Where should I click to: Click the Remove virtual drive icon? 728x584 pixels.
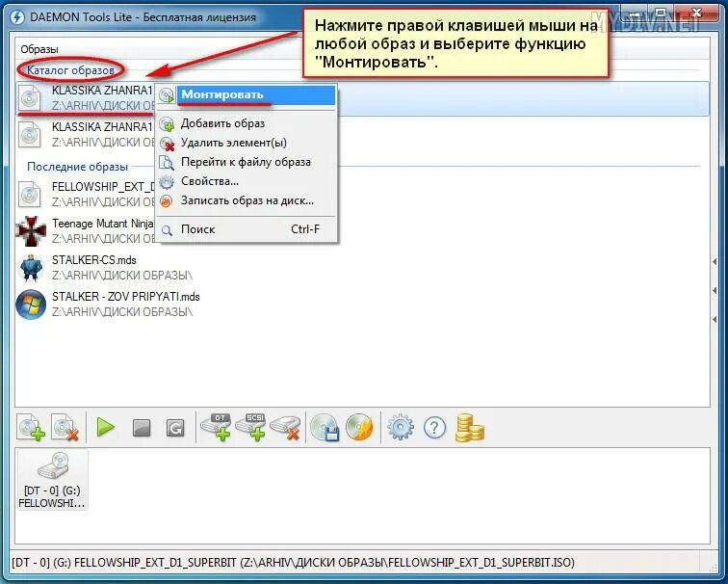point(286,428)
